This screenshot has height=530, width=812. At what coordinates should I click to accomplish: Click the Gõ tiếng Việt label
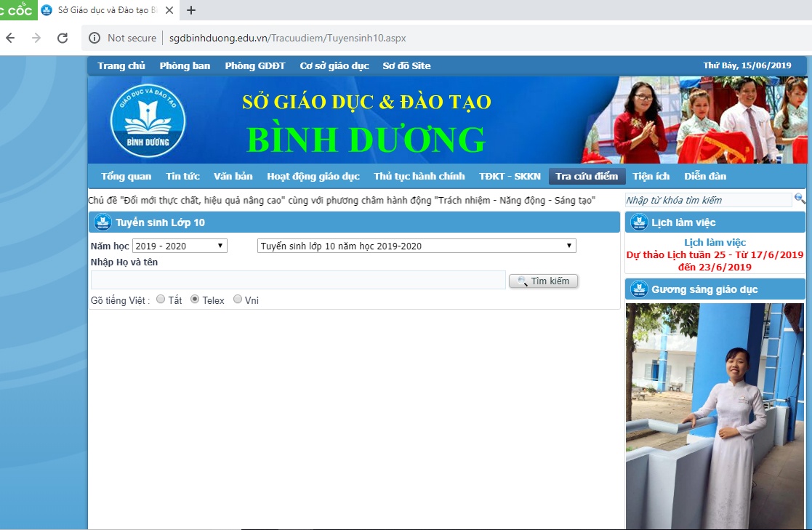click(120, 300)
